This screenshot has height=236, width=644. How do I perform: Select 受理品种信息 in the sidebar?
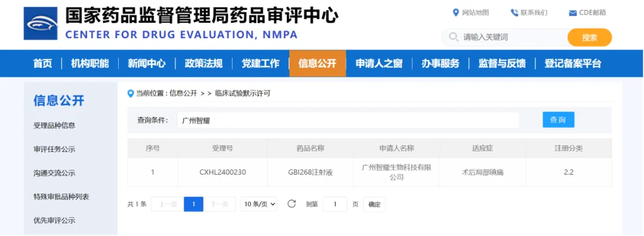[54, 126]
